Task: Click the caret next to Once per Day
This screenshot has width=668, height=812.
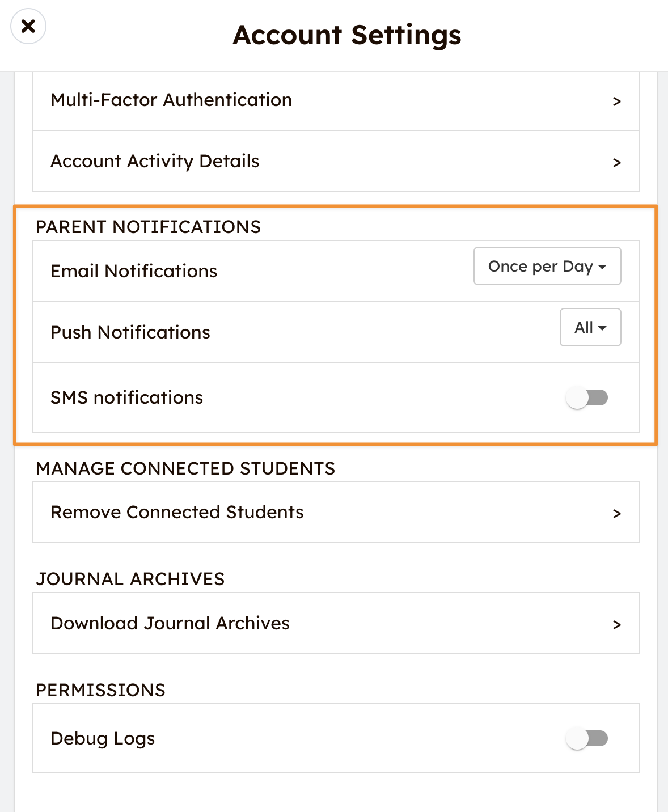Action: [x=602, y=267]
